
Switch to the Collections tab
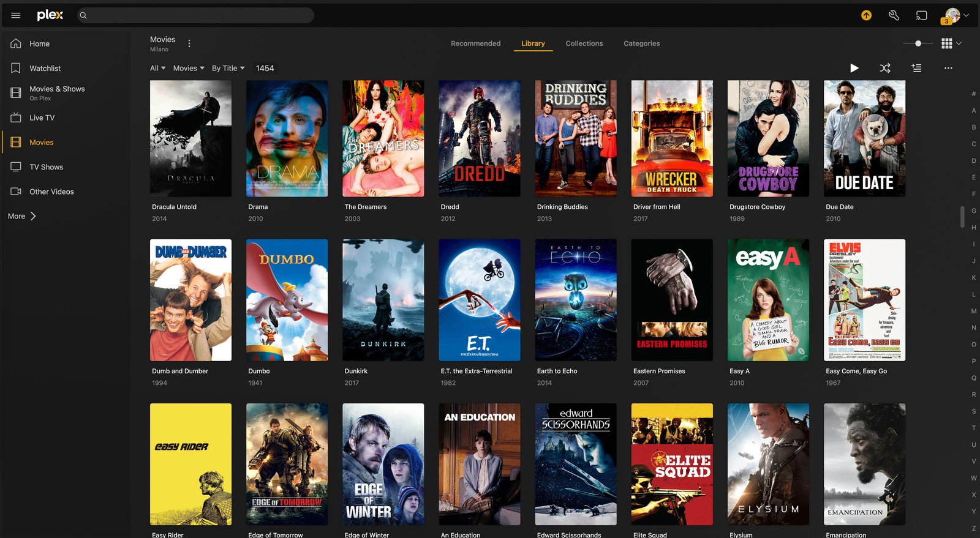pyautogui.click(x=584, y=43)
